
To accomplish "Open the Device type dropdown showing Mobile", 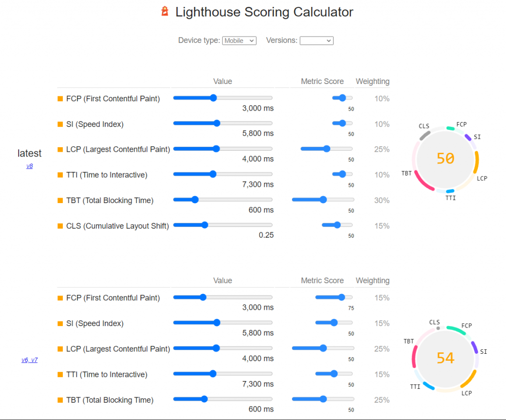I will (x=239, y=41).
